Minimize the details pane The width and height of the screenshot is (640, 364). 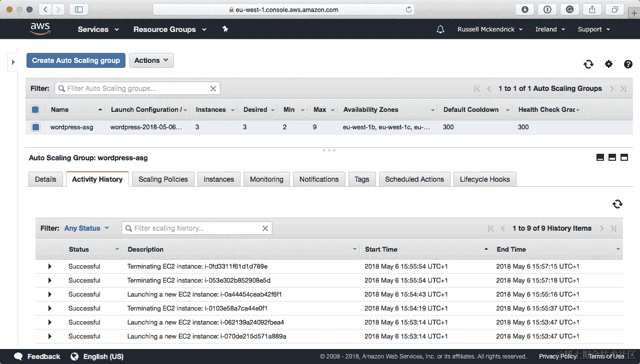click(600, 158)
